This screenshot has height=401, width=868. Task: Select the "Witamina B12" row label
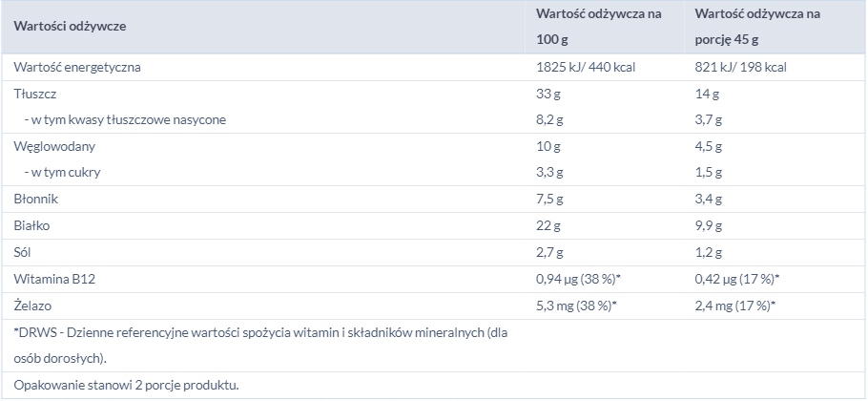pyautogui.click(x=56, y=279)
